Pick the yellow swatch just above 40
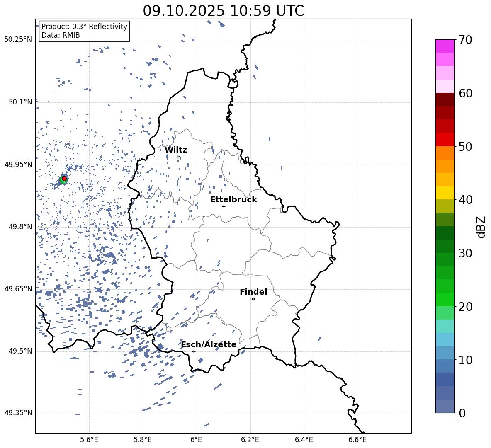Image resolution: width=491 pixels, height=448 pixels. click(445, 193)
